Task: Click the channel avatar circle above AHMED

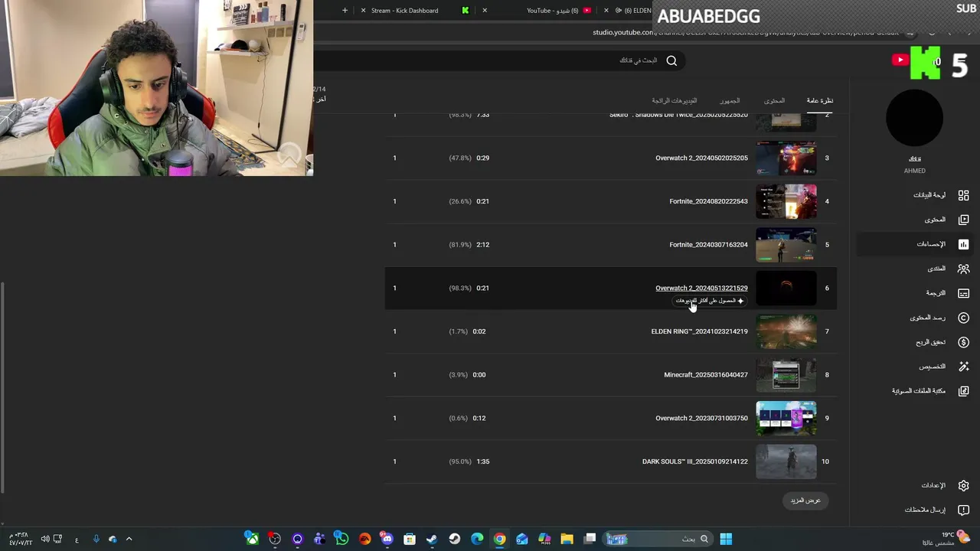Action: tap(914, 119)
